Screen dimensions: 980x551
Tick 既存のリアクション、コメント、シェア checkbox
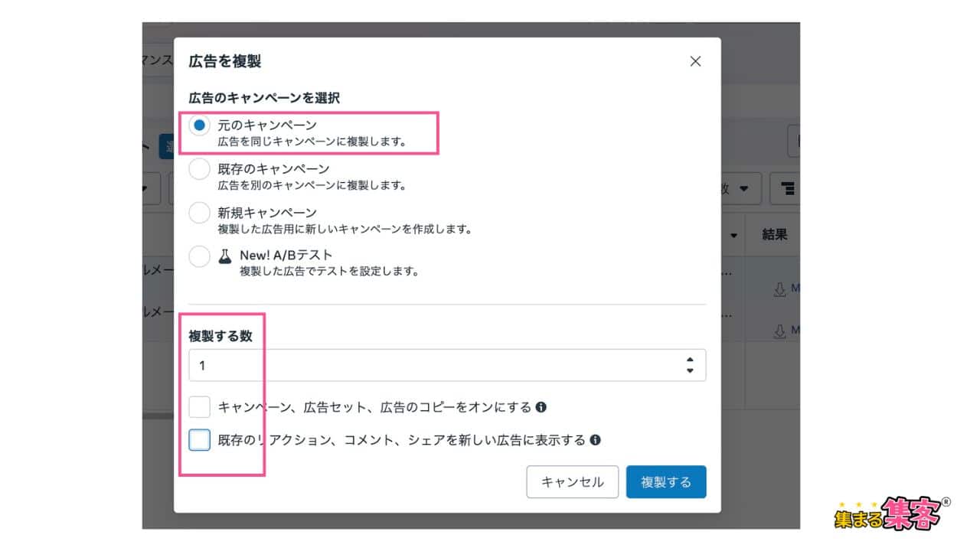coord(199,440)
